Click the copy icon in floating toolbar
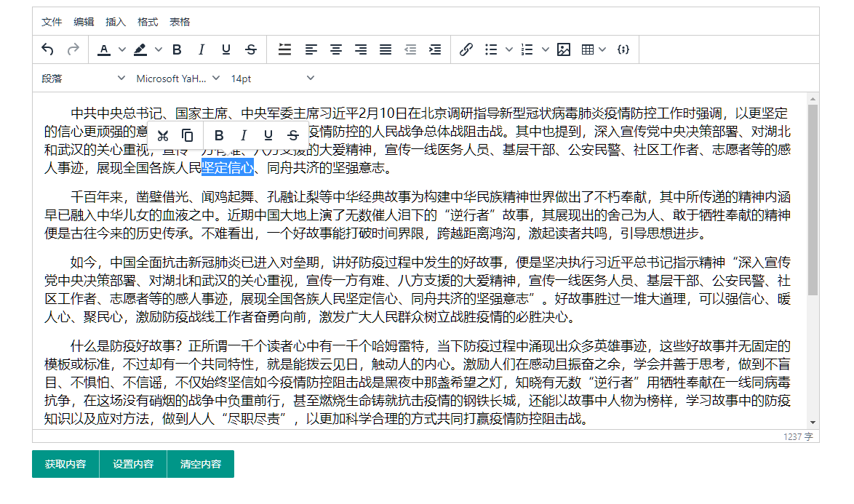854x504 pixels. [x=187, y=135]
